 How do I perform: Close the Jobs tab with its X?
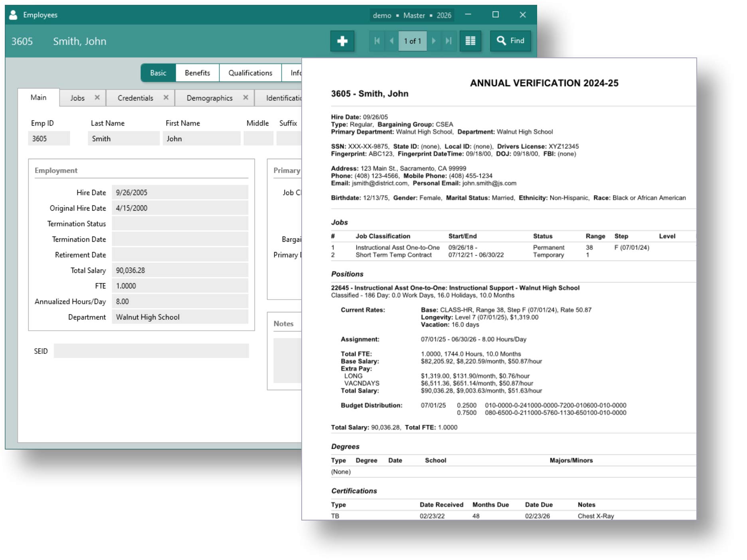97,98
